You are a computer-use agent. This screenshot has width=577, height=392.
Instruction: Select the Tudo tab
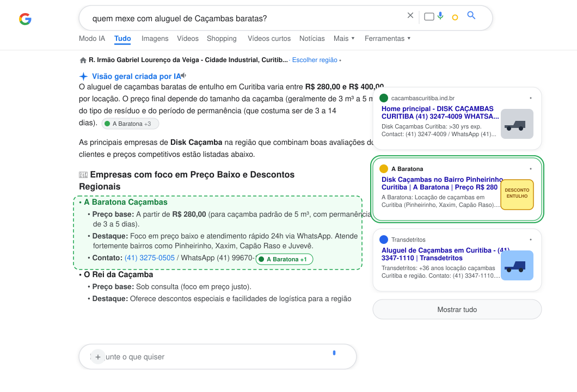pos(122,38)
